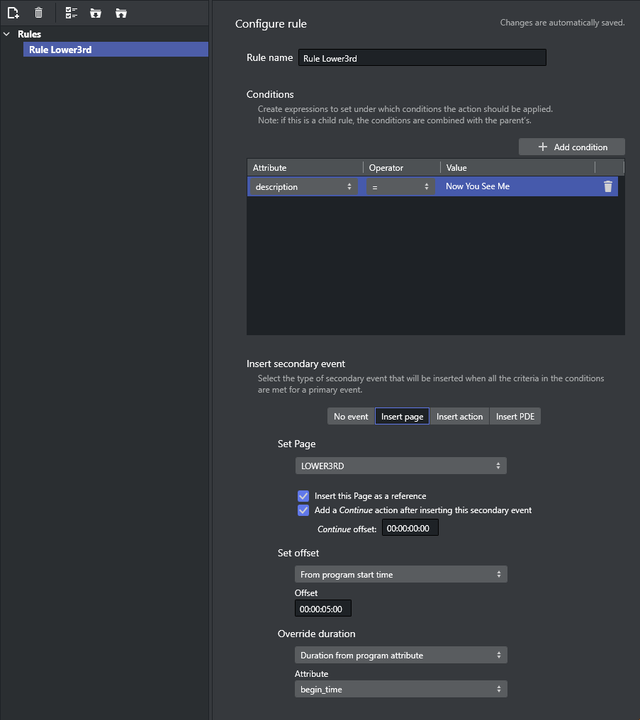The image size is (640, 720).
Task: Click the export folder icon with up arrow
Action: click(x=121, y=13)
